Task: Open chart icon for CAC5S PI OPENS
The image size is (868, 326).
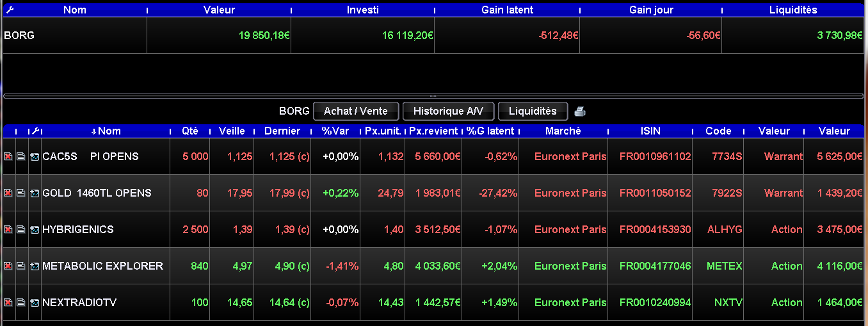Action: click(35, 157)
